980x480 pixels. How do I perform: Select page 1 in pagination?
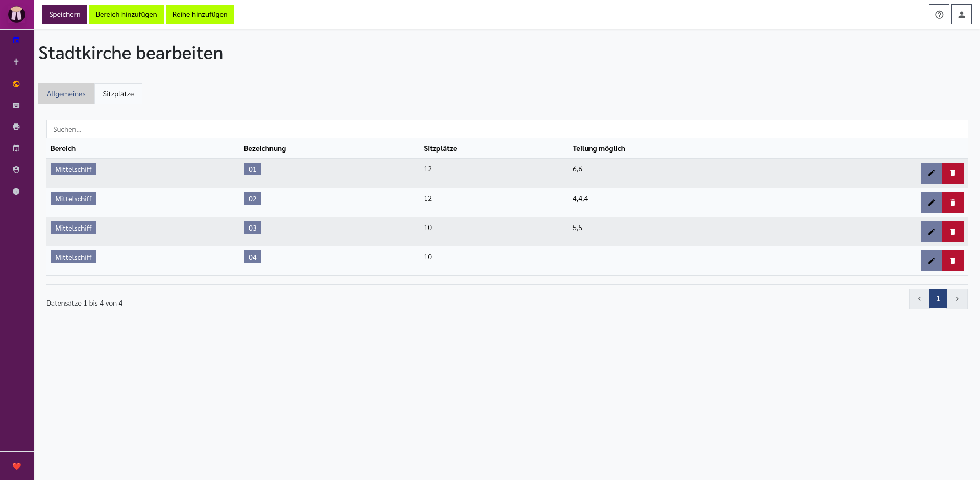click(938, 298)
